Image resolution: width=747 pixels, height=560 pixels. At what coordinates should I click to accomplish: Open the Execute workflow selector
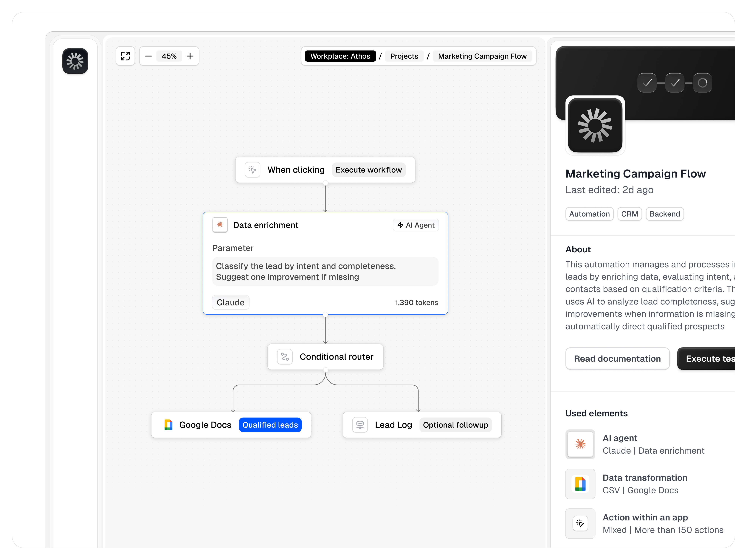pyautogui.click(x=368, y=170)
